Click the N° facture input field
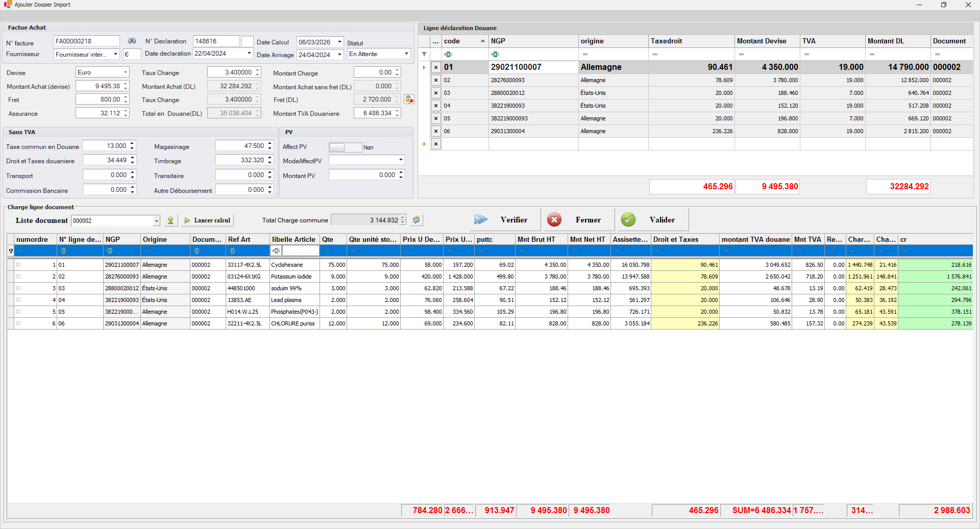 click(86, 41)
